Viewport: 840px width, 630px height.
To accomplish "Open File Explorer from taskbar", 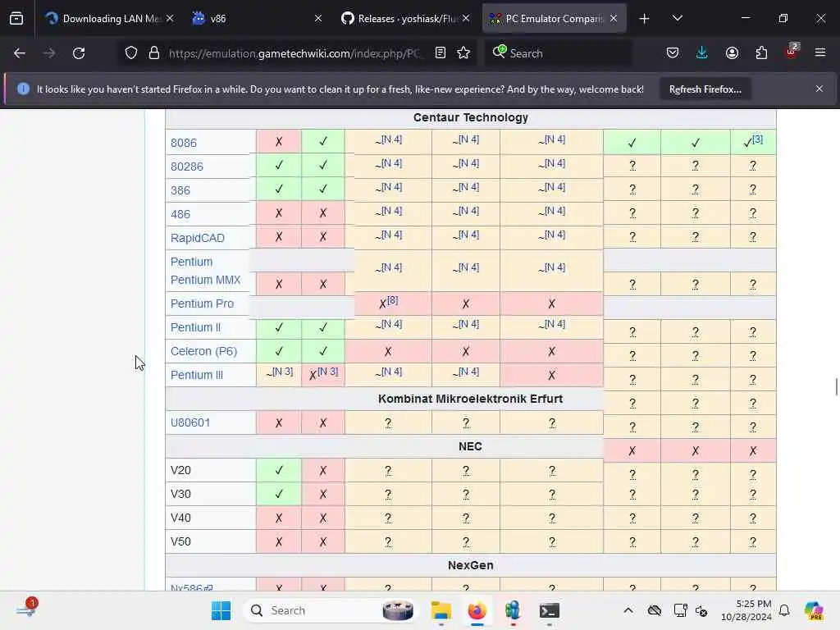I will pos(441,610).
